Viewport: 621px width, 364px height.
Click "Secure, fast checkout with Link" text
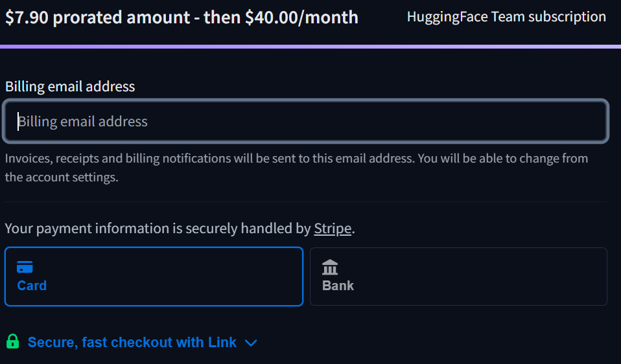(x=132, y=342)
